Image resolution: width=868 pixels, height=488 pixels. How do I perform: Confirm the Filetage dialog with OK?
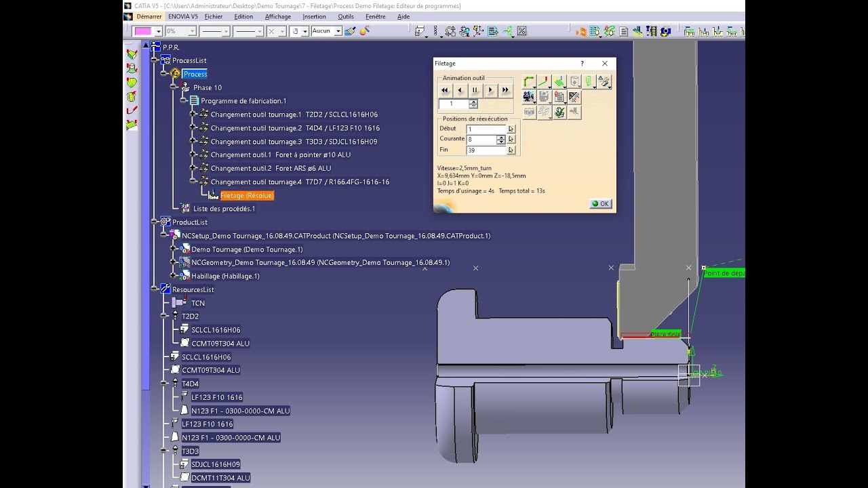pyautogui.click(x=601, y=203)
